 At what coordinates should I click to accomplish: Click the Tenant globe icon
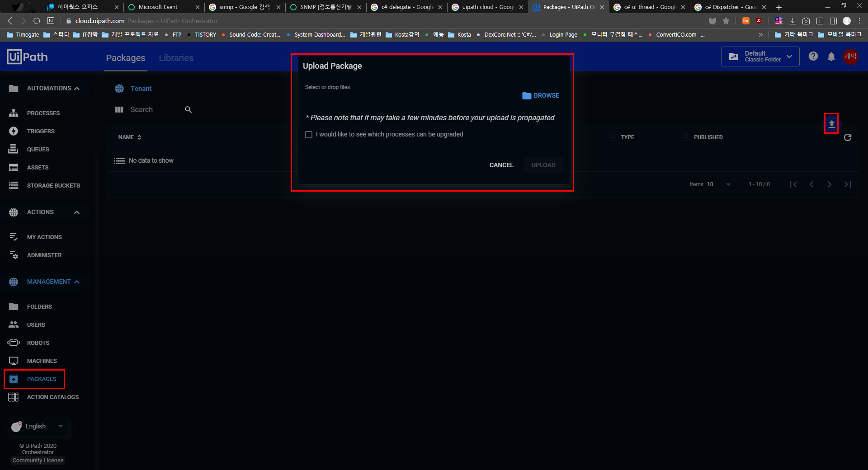point(119,89)
